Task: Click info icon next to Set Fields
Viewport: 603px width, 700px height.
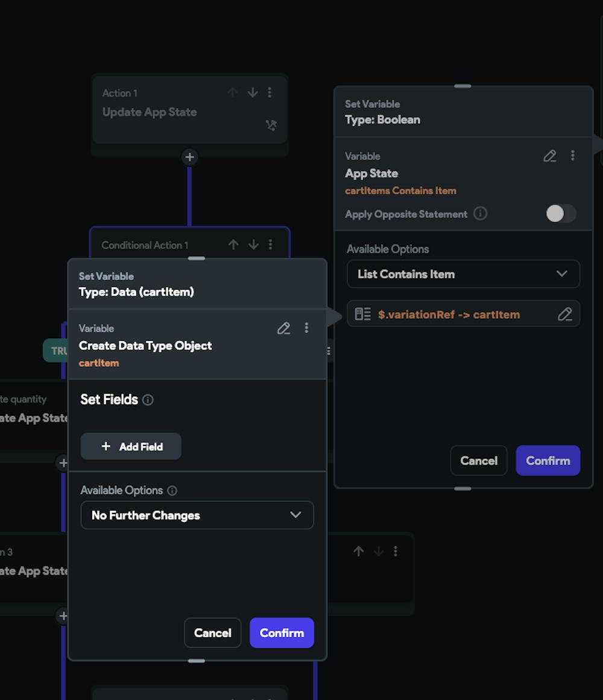Action: (x=148, y=400)
